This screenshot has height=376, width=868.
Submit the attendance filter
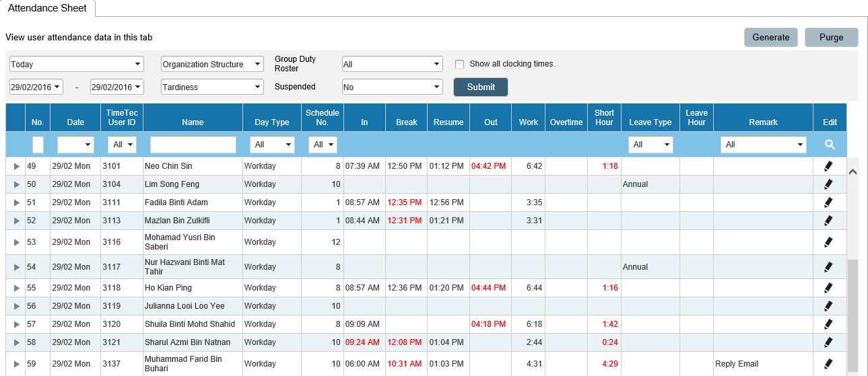tap(481, 87)
